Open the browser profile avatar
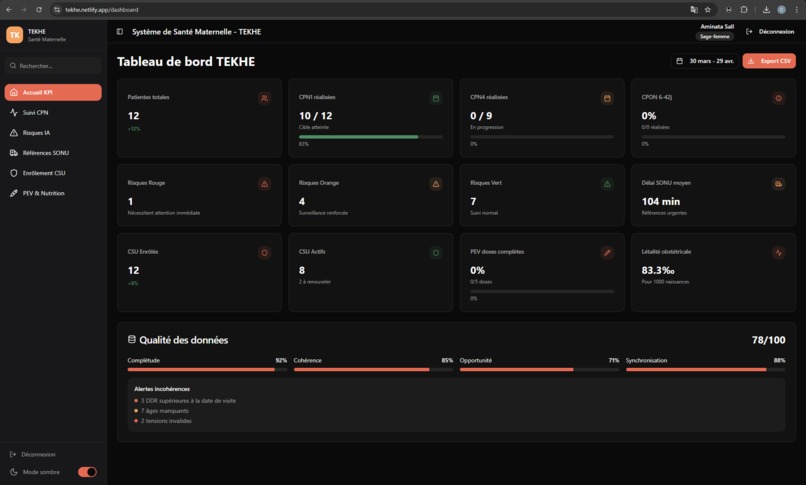Screen dimensions: 806x485 [x=781, y=10]
